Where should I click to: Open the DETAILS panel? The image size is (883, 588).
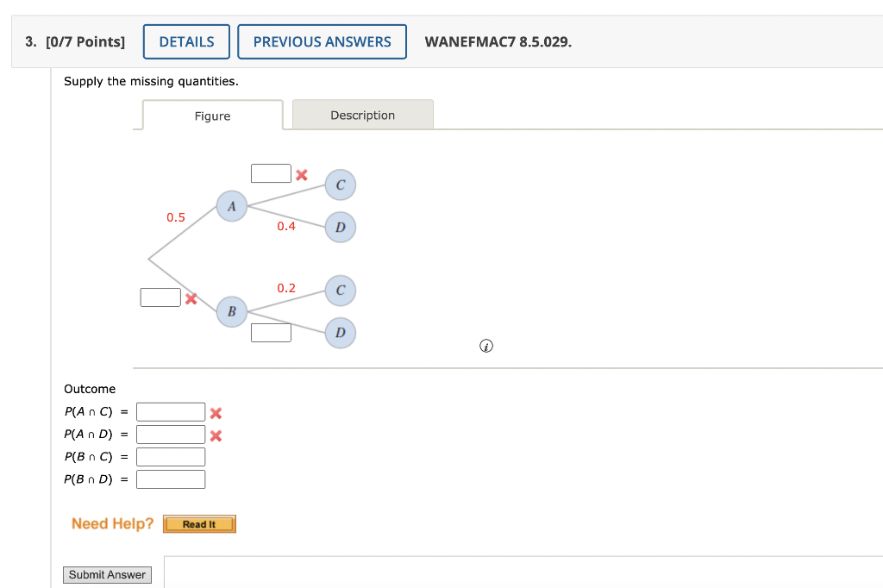tap(186, 41)
